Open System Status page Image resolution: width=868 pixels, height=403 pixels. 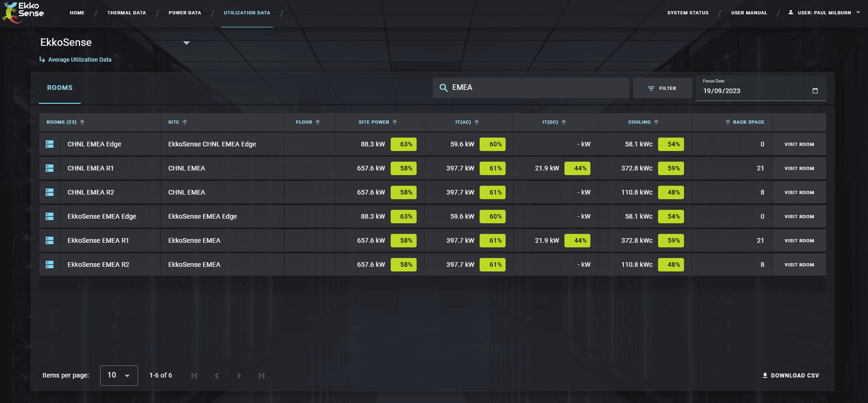[x=688, y=13]
